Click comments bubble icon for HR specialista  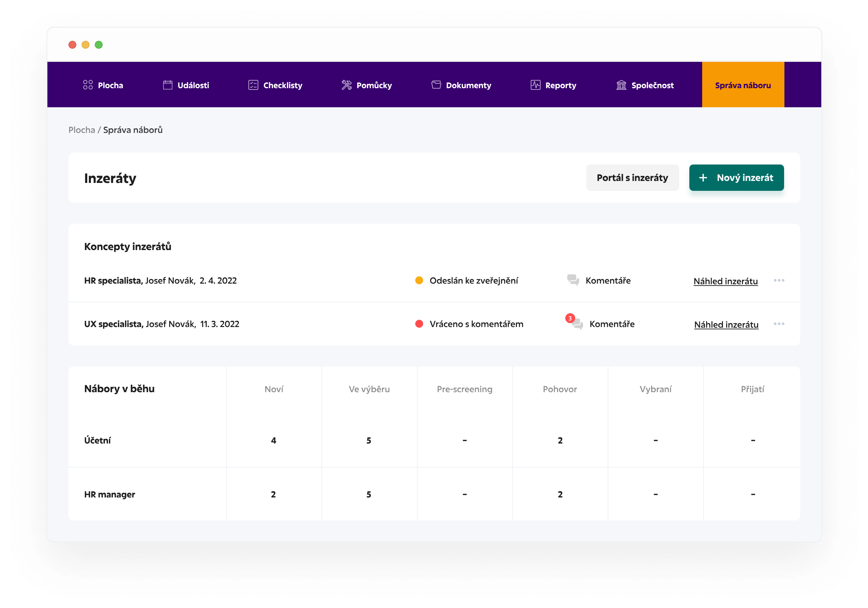[573, 280]
